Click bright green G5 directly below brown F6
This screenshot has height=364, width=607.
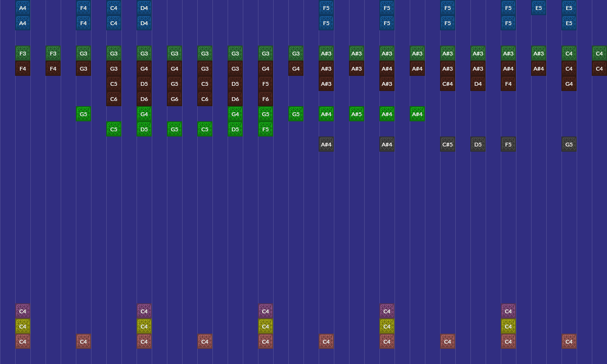266,114
